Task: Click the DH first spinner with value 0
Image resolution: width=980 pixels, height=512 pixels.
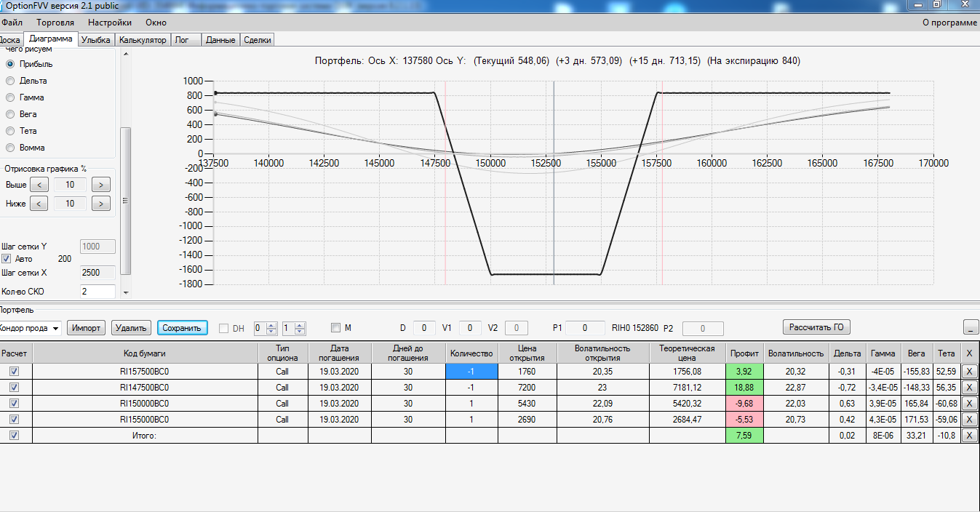Action: [x=266, y=328]
